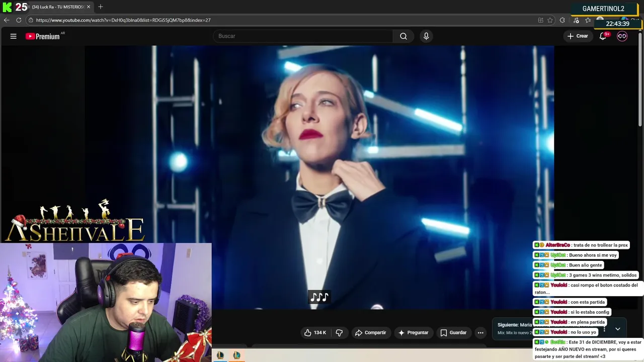
Task: Open the favorites list icon
Action: point(588,20)
